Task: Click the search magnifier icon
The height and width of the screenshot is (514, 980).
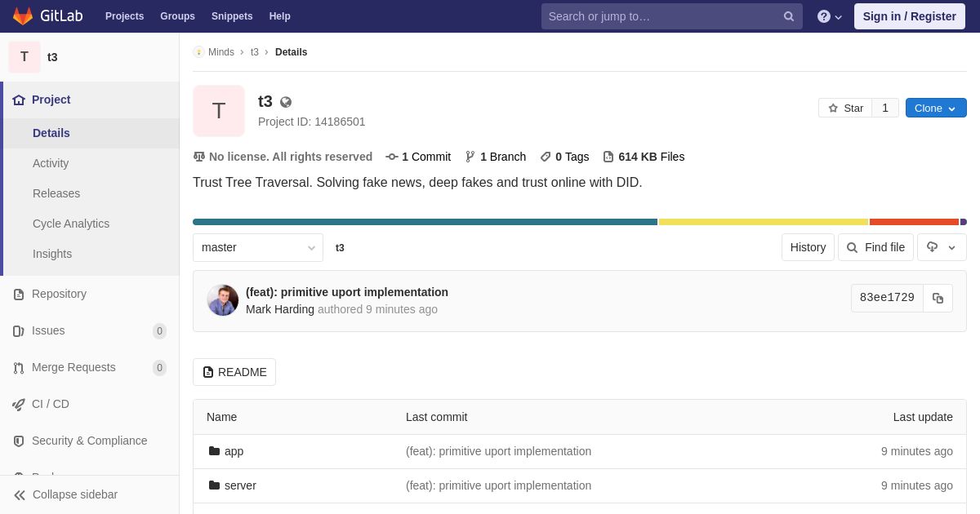Action: [788, 16]
